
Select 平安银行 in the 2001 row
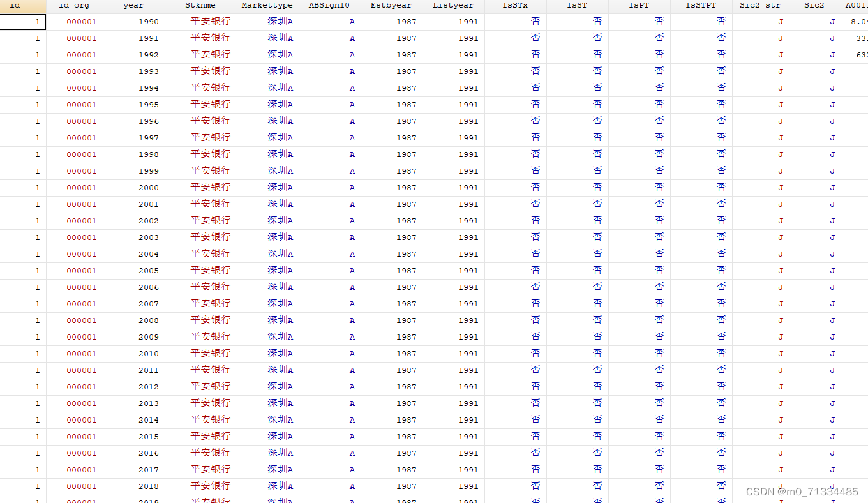click(200, 204)
